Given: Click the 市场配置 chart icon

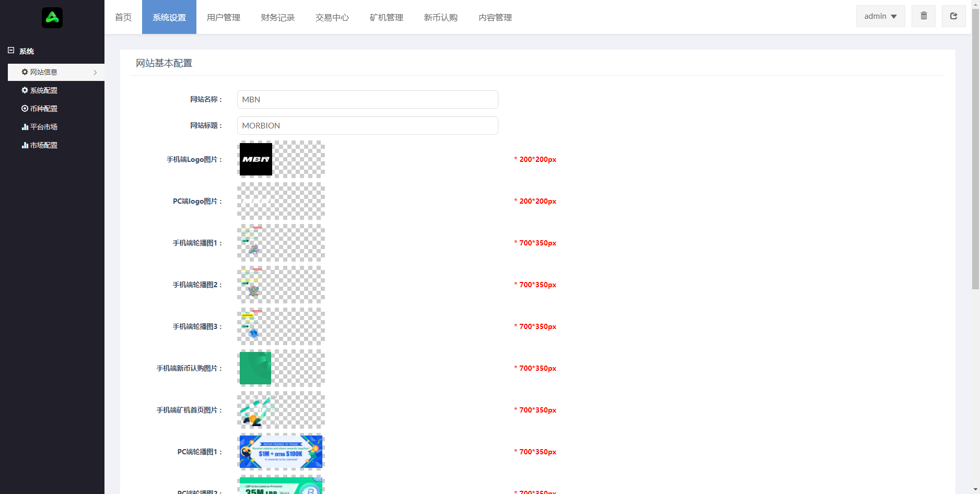Looking at the screenshot, I should click(25, 145).
